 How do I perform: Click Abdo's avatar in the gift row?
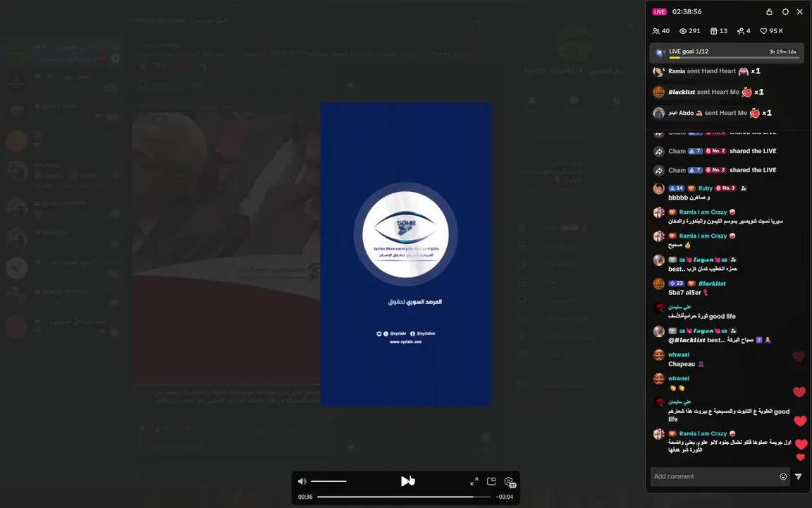coord(659,113)
